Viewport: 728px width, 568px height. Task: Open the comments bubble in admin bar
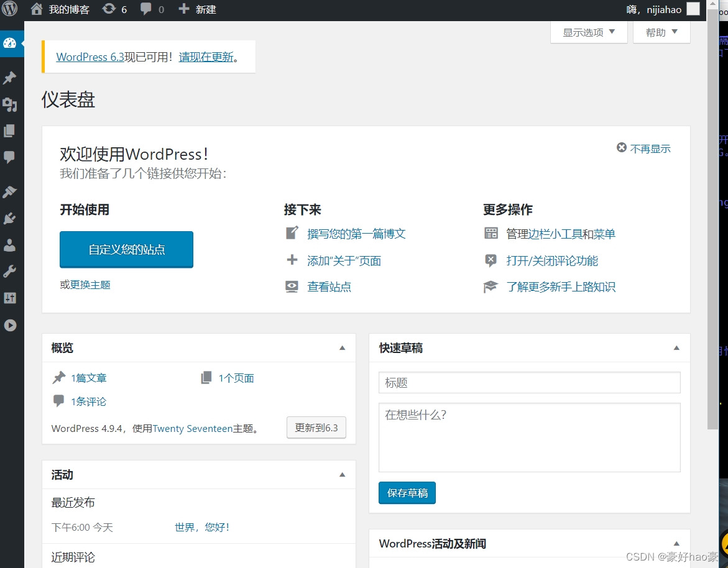click(x=145, y=9)
